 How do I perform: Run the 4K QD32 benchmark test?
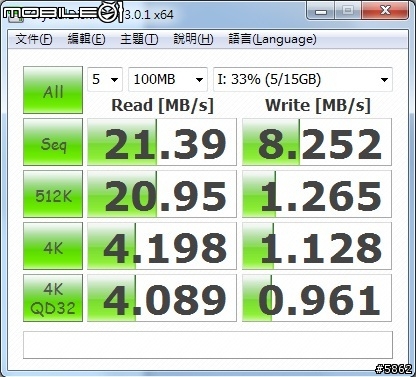tap(53, 298)
